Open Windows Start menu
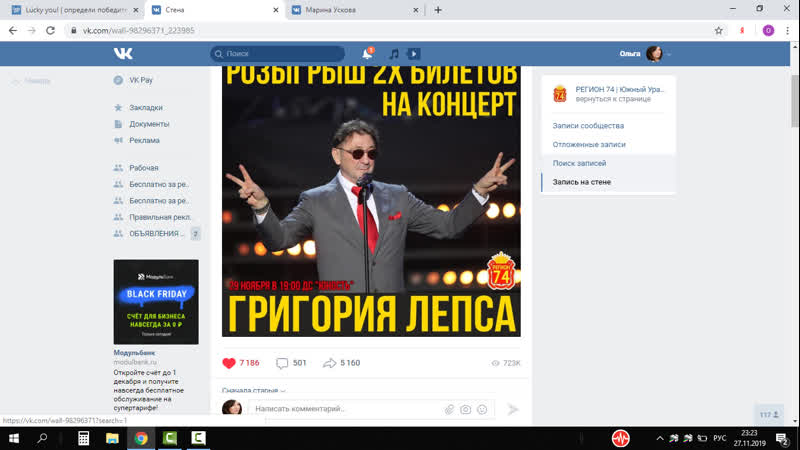 coord(14,438)
